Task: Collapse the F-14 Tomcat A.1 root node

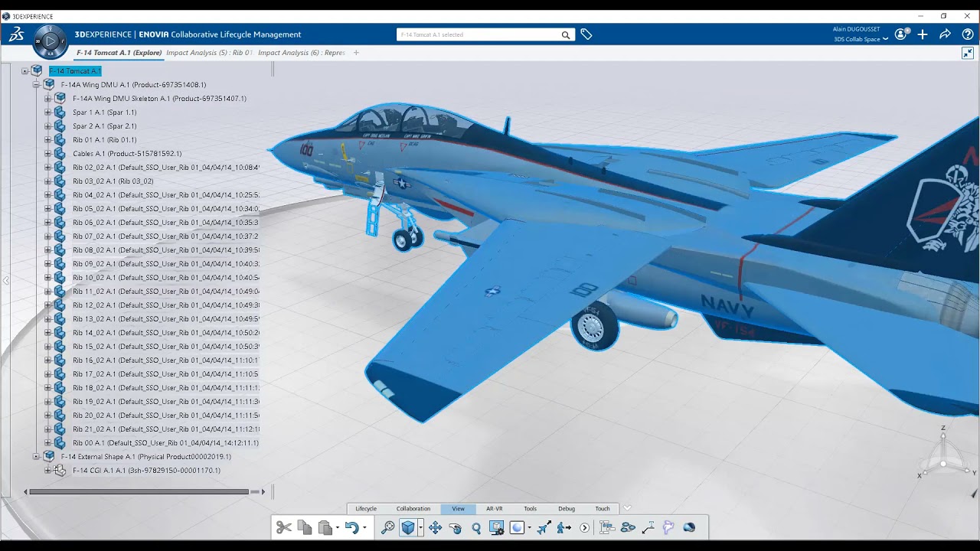Action: click(24, 71)
